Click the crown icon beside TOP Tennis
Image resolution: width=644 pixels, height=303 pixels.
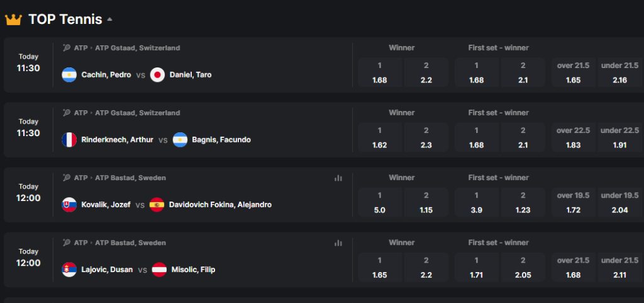pos(13,20)
